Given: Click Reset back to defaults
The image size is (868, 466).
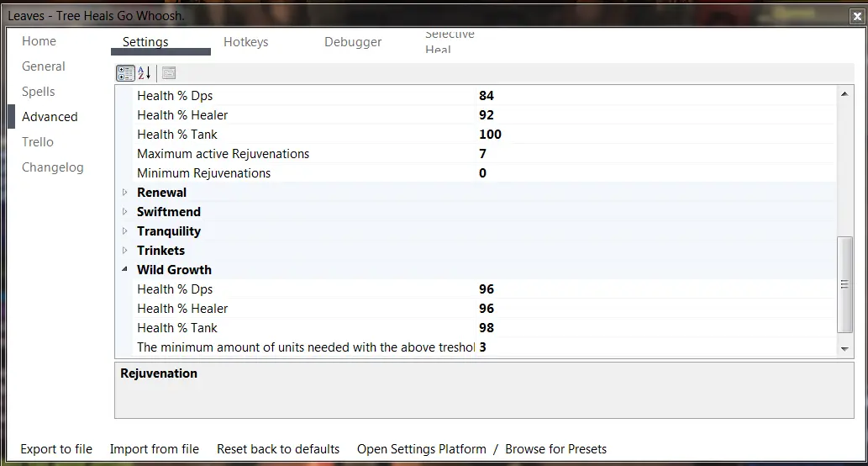Looking at the screenshot, I should pos(278,449).
